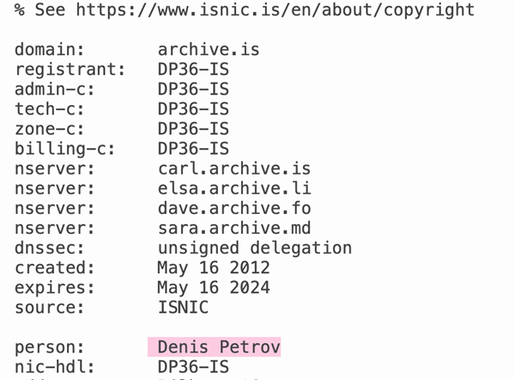
Task: Click the isnic.is copyright URL
Action: [275, 10]
